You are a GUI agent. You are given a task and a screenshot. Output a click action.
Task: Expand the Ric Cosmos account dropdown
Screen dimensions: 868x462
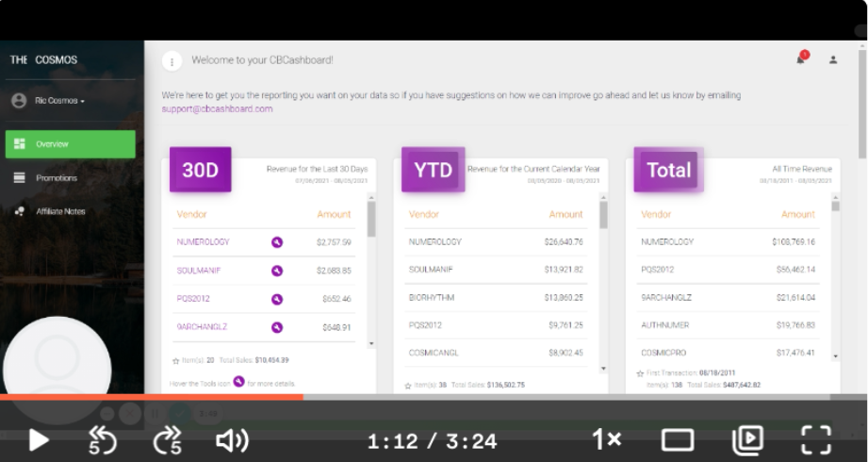coord(60,101)
